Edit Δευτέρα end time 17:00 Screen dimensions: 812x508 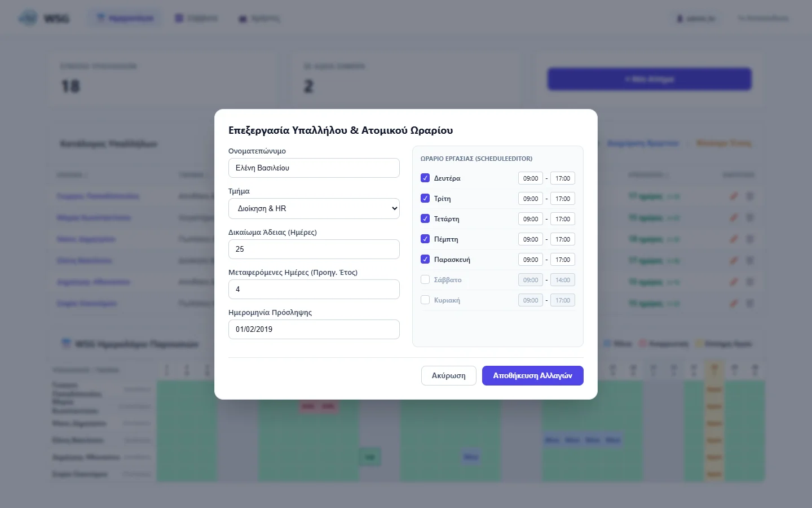[563, 178]
